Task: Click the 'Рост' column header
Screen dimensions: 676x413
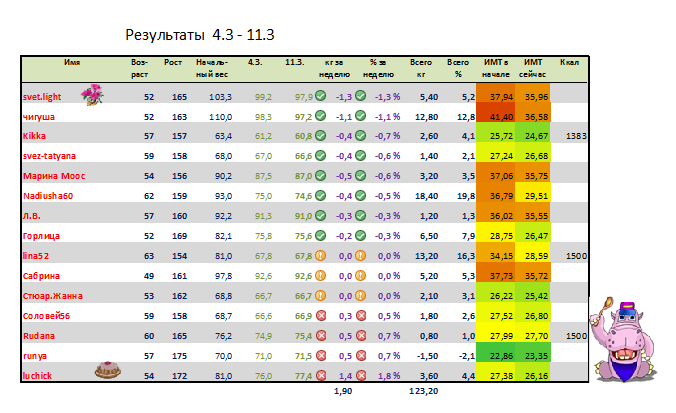Action: [173, 62]
